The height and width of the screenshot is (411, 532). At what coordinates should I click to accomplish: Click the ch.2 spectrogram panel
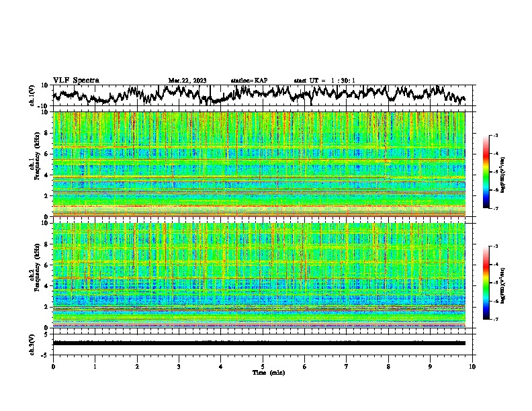259,275
